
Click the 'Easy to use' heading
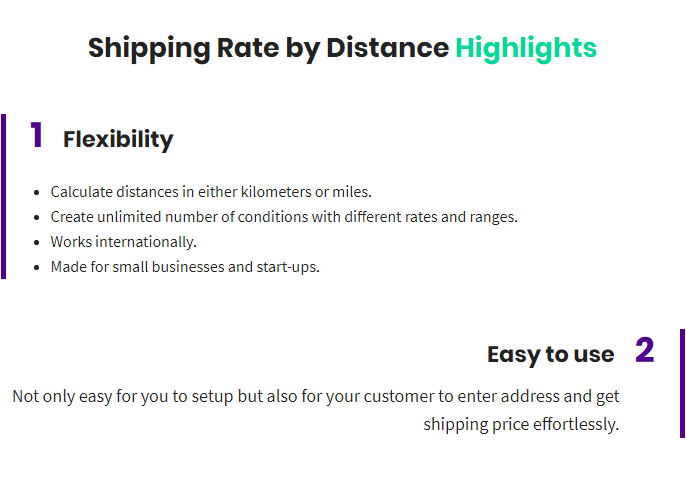(x=550, y=354)
